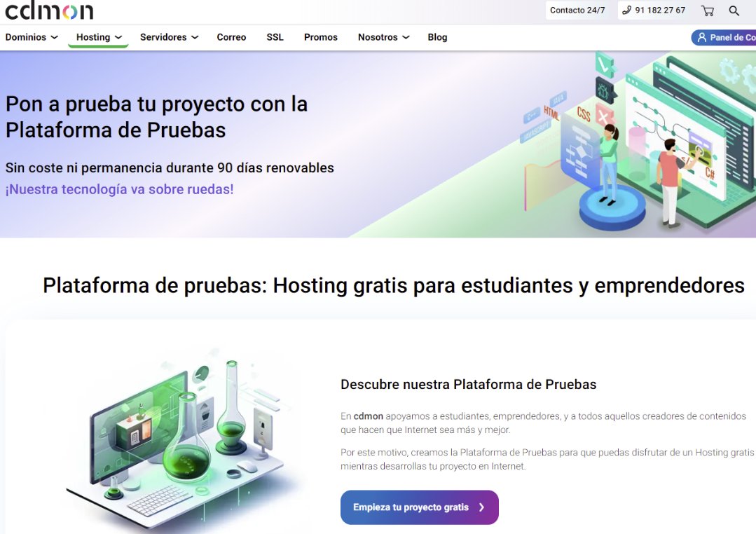Open the Promos section
The width and height of the screenshot is (756, 534).
pyautogui.click(x=321, y=37)
